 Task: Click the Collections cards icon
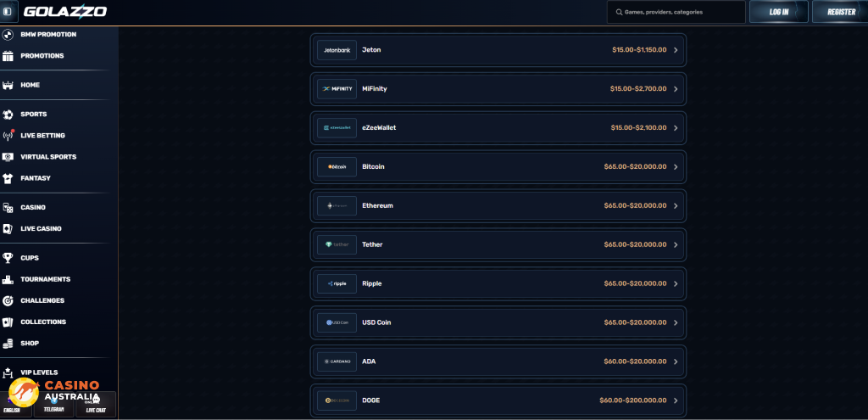[x=8, y=322]
